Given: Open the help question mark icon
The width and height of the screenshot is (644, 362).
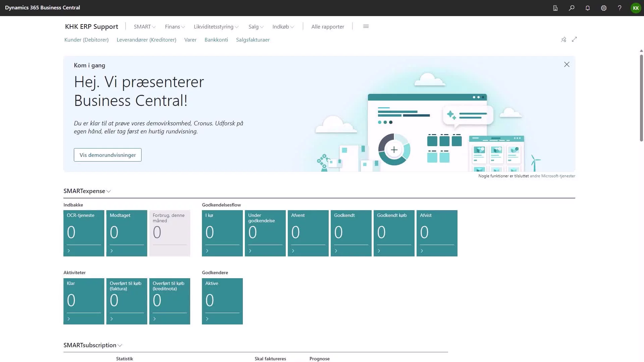Looking at the screenshot, I should coord(620,8).
